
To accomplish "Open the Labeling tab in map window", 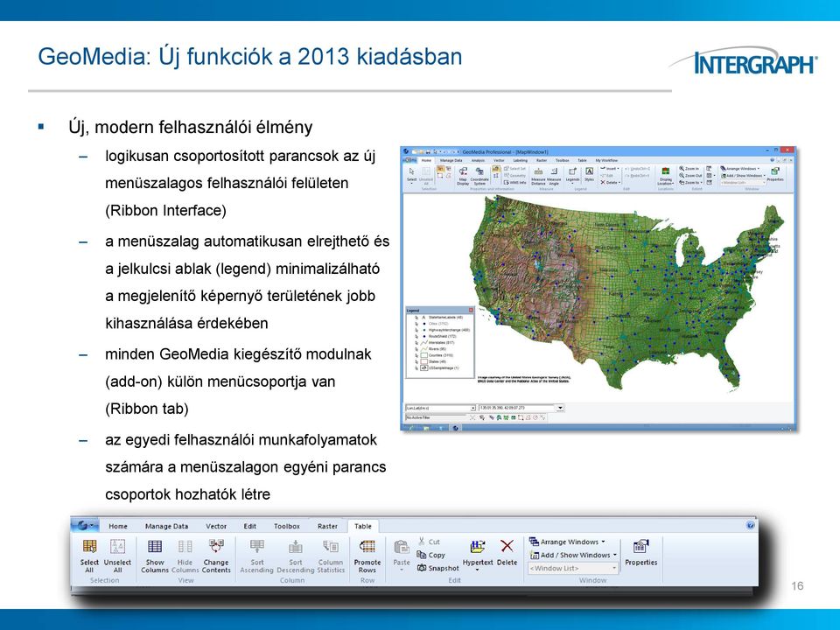I will [x=520, y=160].
